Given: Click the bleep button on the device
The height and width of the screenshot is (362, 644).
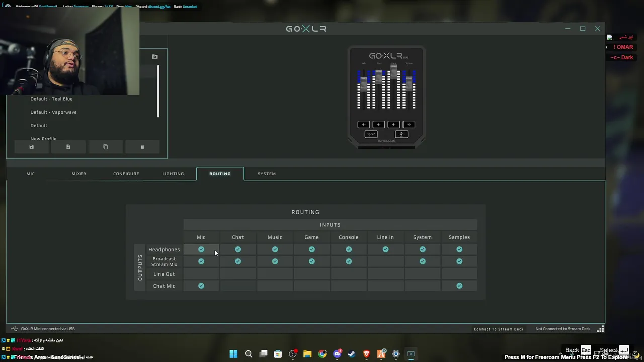Looking at the screenshot, I should click(371, 134).
